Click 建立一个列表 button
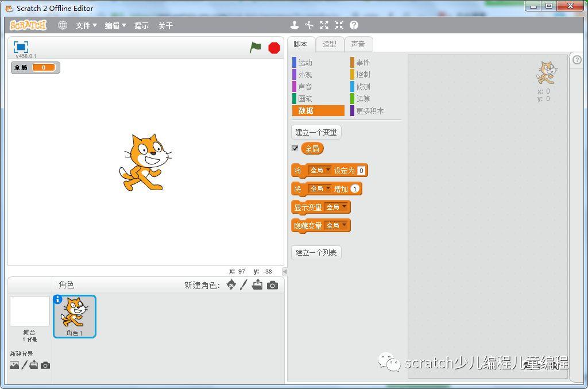This screenshot has height=389, width=588. click(x=316, y=252)
